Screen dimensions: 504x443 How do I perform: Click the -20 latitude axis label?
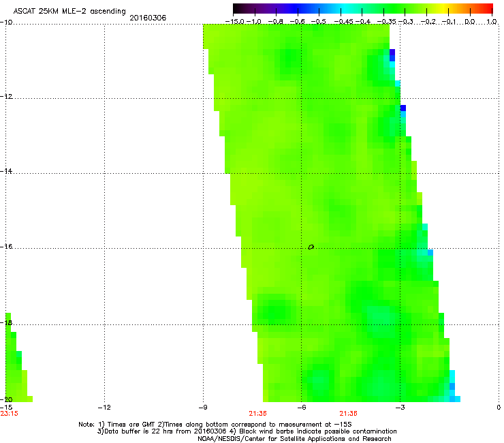[x=6, y=399]
